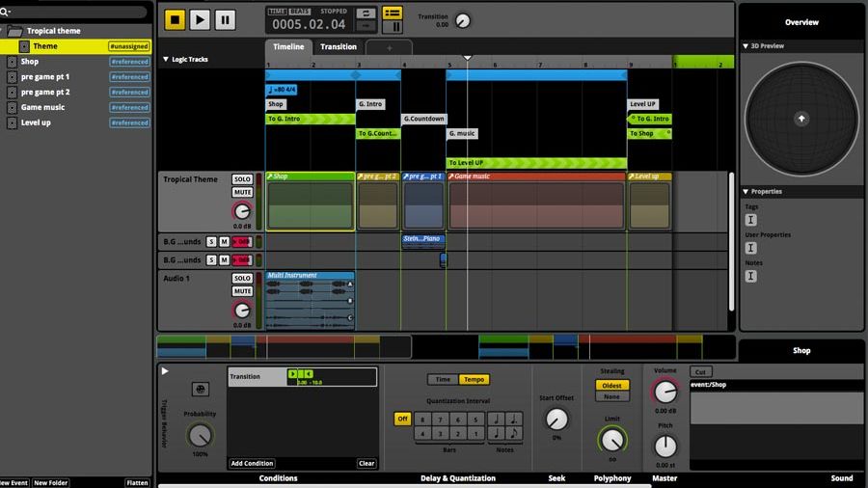The image size is (868, 488).
Task: Click the G.Countdown destination marker
Action: tap(423, 119)
